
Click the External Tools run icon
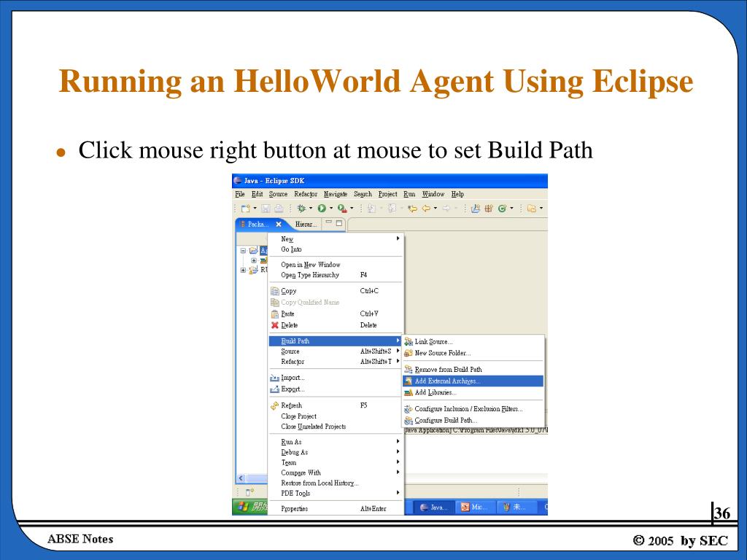(x=342, y=208)
